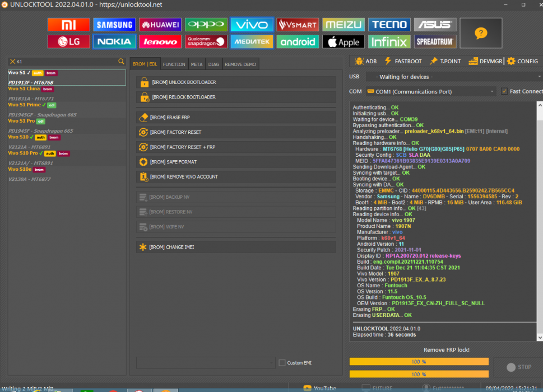Choose the Spreadtrum platform logo
Screen dimensions: 543x392
[435, 41]
